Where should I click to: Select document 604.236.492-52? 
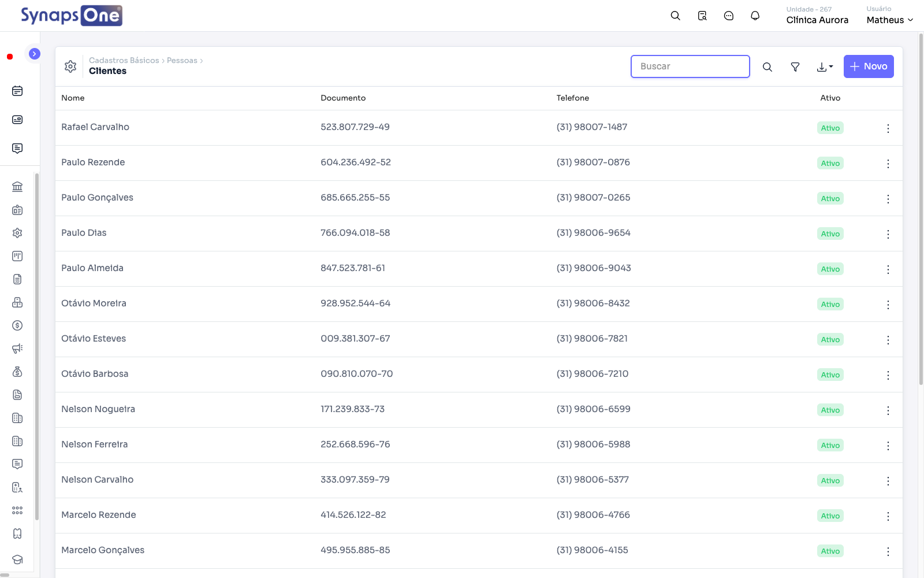point(356,162)
